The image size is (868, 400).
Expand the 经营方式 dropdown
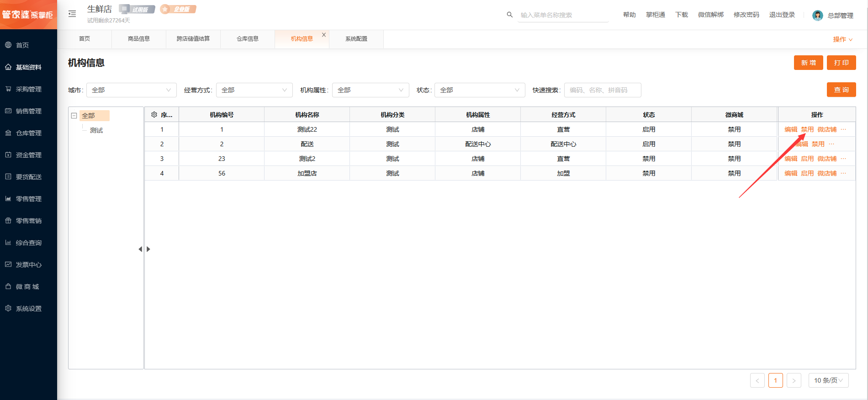[x=254, y=90]
